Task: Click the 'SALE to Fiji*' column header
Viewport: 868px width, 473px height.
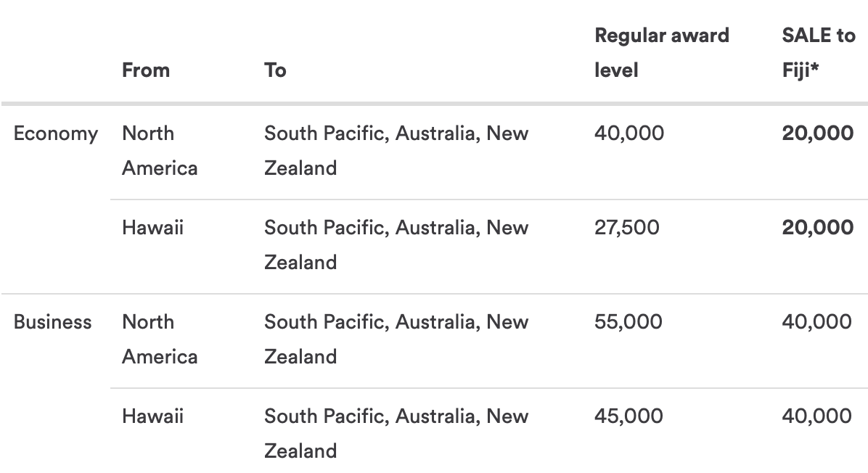Action: click(819, 52)
